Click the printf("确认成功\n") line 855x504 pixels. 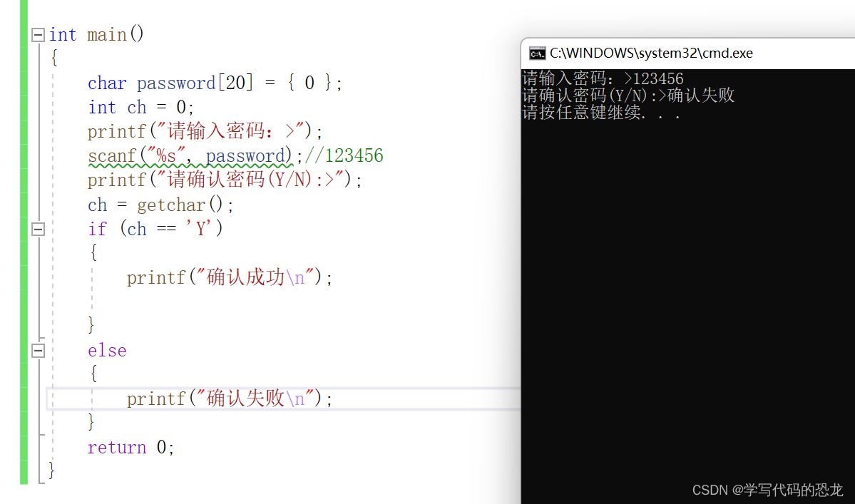pyautogui.click(x=230, y=277)
